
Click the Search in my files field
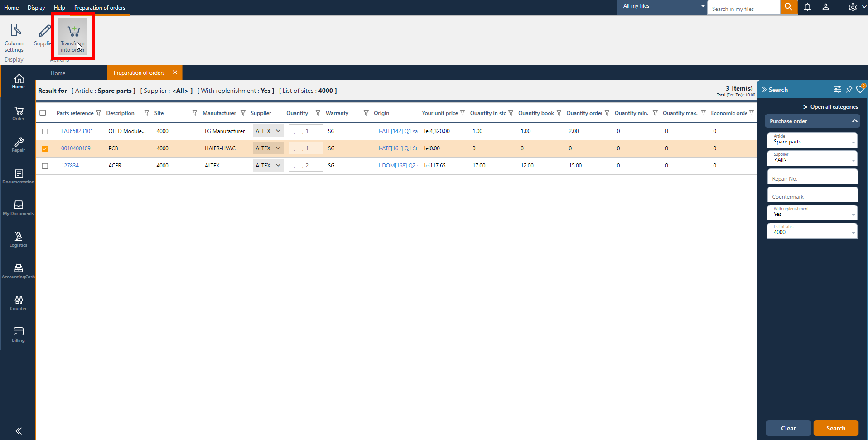click(744, 9)
